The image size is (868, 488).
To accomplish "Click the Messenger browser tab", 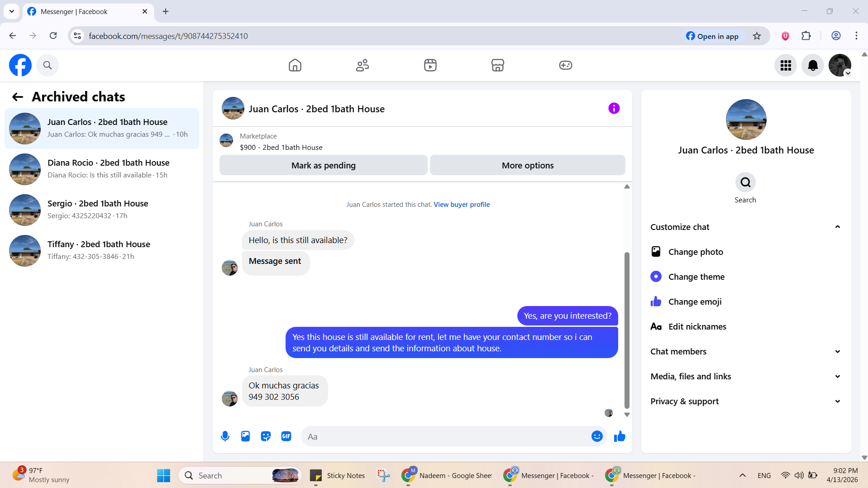I will tap(88, 11).
